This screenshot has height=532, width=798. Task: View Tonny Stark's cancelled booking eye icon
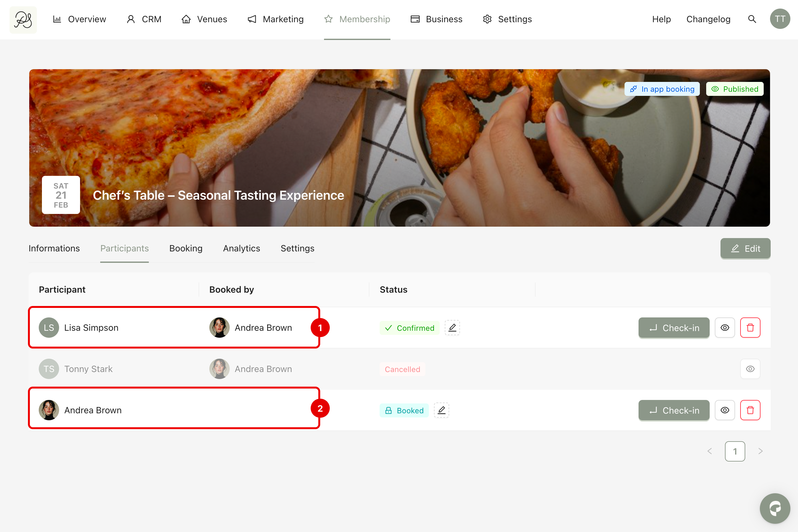tap(750, 369)
